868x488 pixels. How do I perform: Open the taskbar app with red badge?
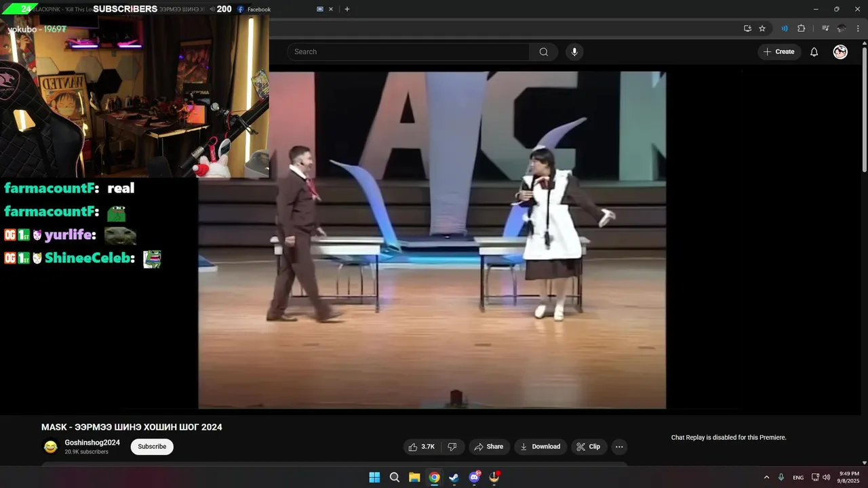click(494, 477)
